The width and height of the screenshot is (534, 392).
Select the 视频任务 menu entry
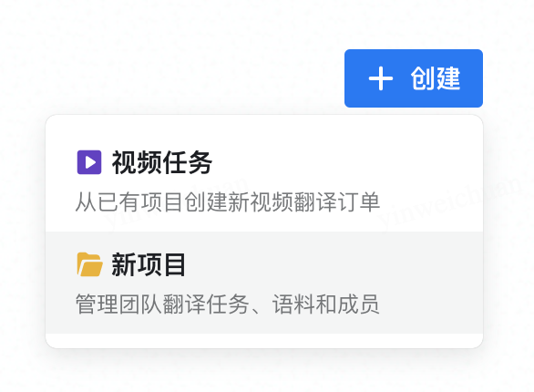[264, 181]
